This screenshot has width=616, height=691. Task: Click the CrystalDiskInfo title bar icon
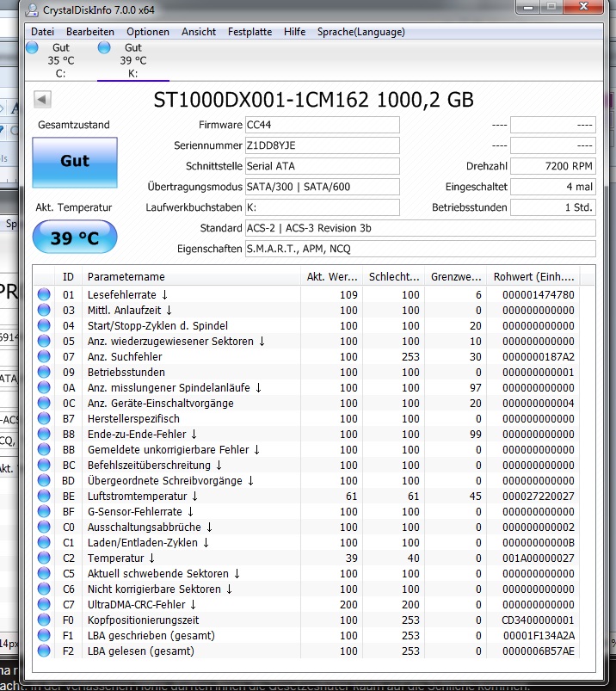pos(32,9)
